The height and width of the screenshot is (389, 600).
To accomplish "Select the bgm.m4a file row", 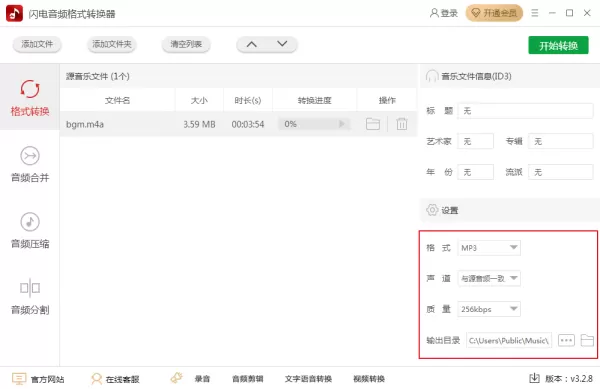I will [x=238, y=124].
